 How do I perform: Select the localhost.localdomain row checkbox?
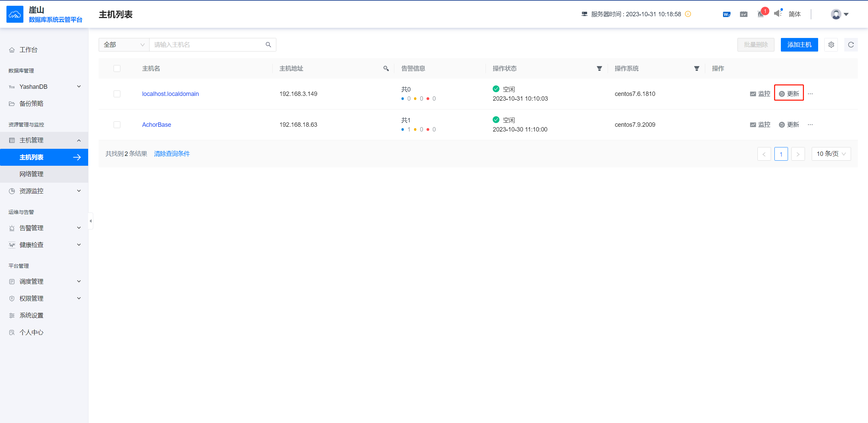click(x=117, y=94)
